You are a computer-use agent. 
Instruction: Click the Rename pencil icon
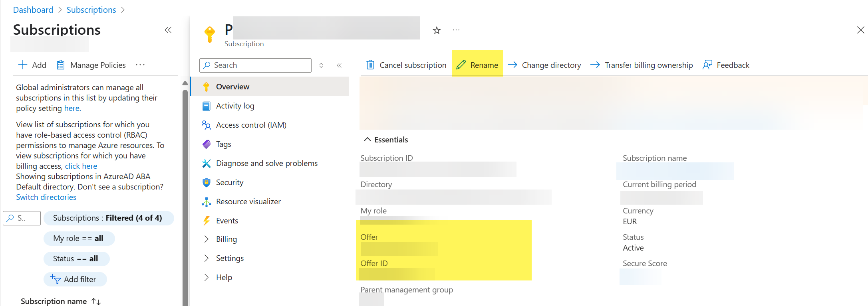click(x=461, y=65)
